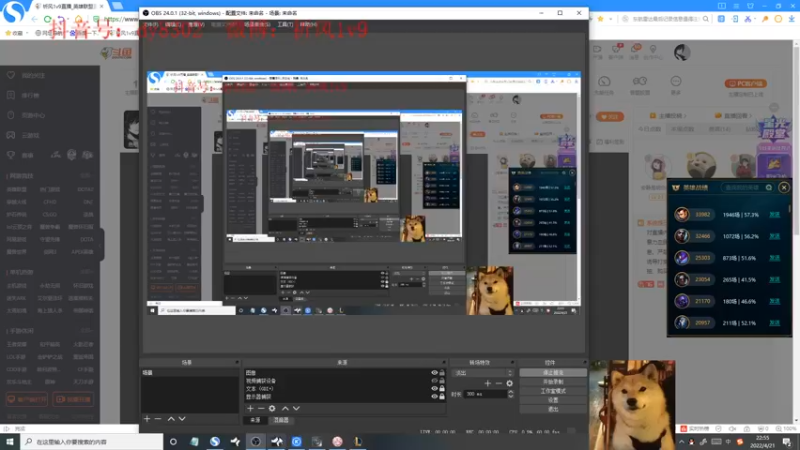800x450 pixels.
Task: Open the 编辑(E) menu in OBS
Action: click(173, 24)
